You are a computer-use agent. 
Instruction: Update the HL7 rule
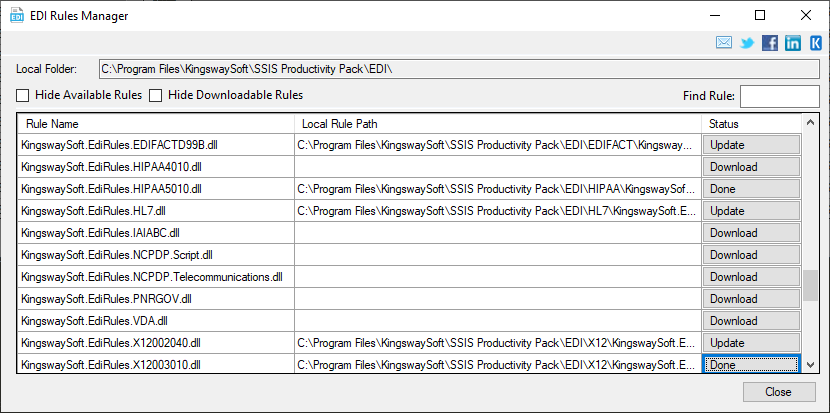[752, 211]
